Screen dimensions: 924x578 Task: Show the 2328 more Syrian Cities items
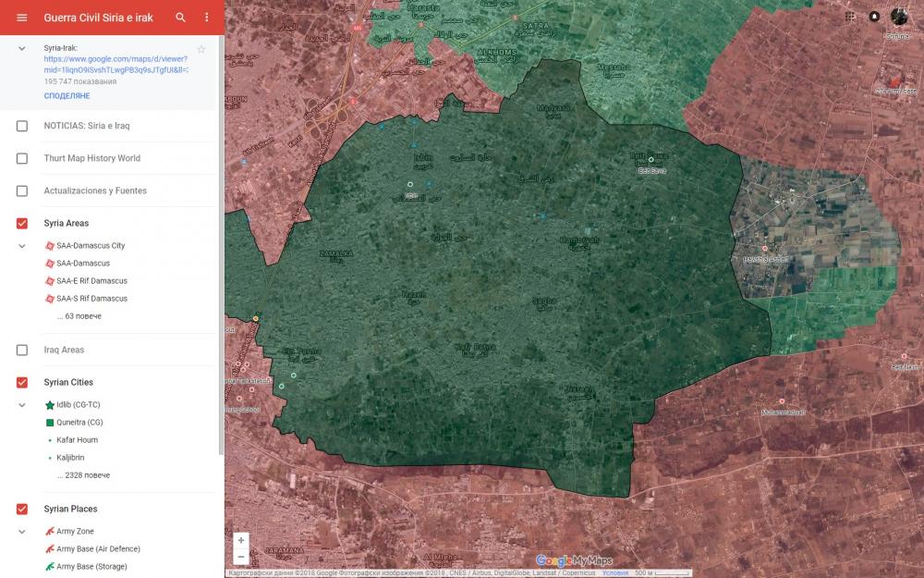tap(82, 475)
